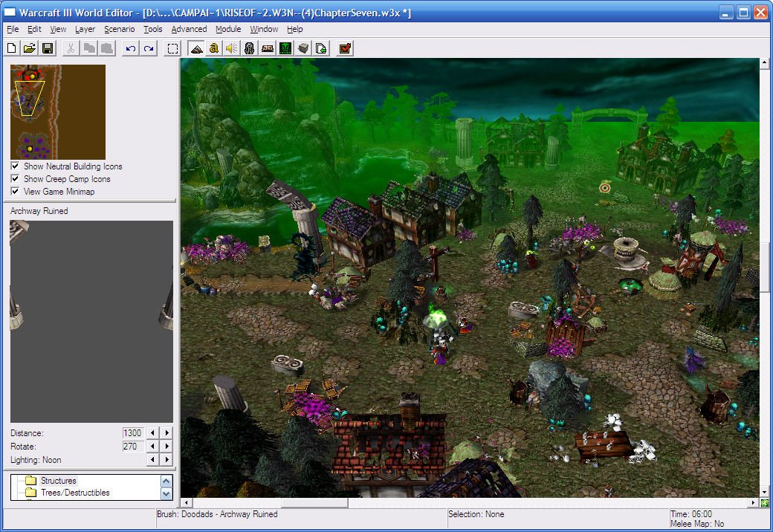The image size is (773, 532).
Task: Decrease preview Distance with left arrow
Action: click(153, 432)
